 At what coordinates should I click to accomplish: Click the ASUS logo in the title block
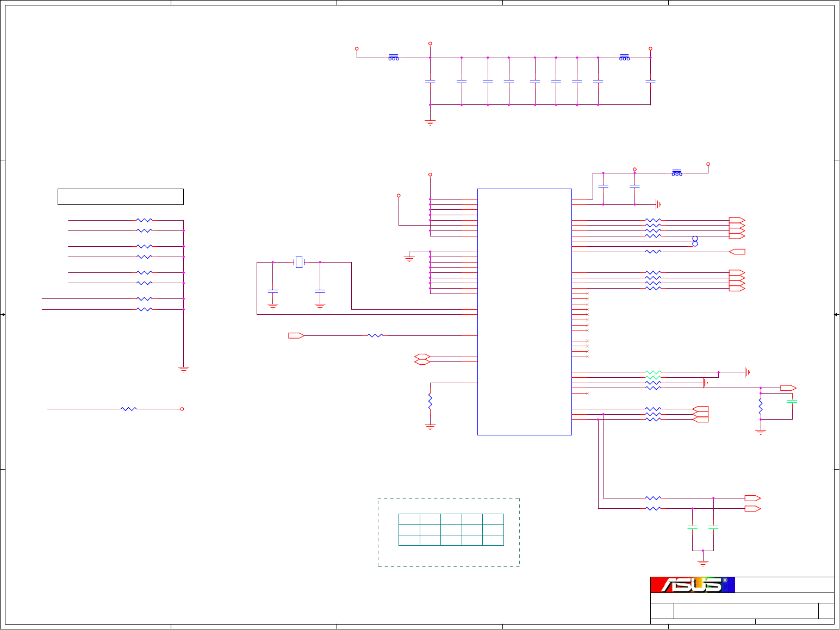click(x=693, y=585)
